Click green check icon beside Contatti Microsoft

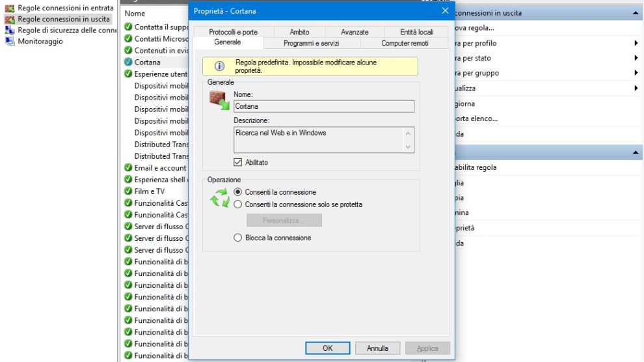[x=128, y=38]
